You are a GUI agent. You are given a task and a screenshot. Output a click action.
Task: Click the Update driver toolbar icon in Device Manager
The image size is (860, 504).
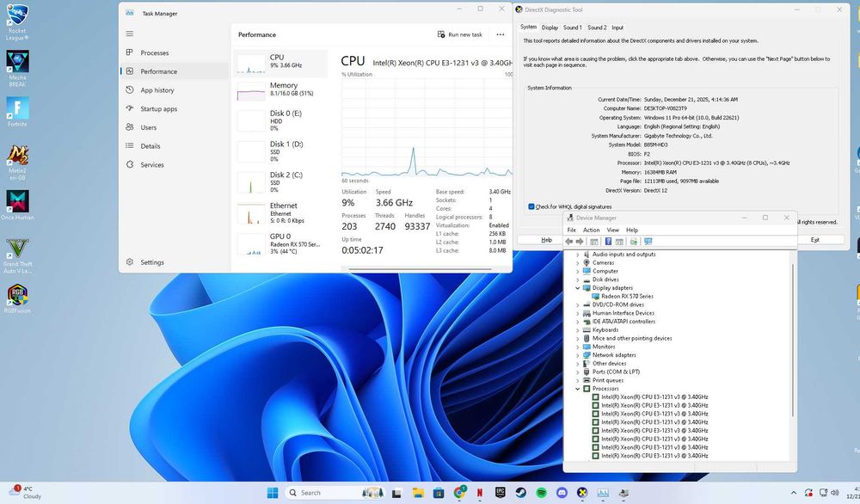[x=634, y=242]
